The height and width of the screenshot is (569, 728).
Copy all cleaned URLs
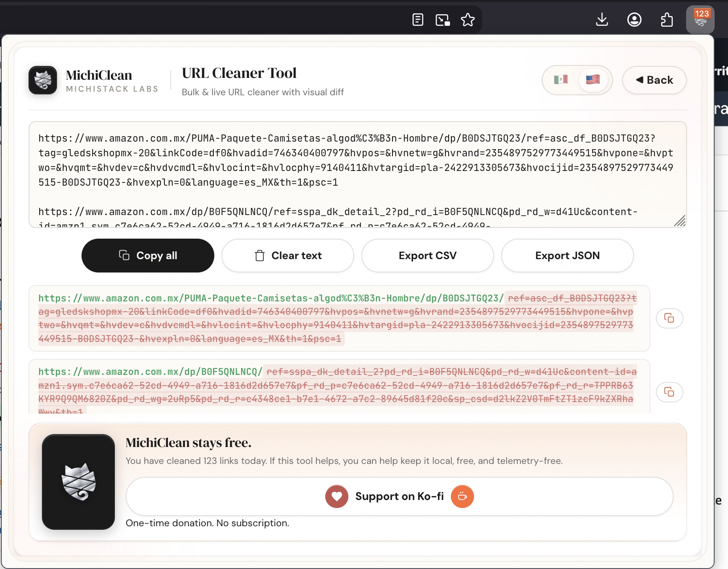(148, 256)
